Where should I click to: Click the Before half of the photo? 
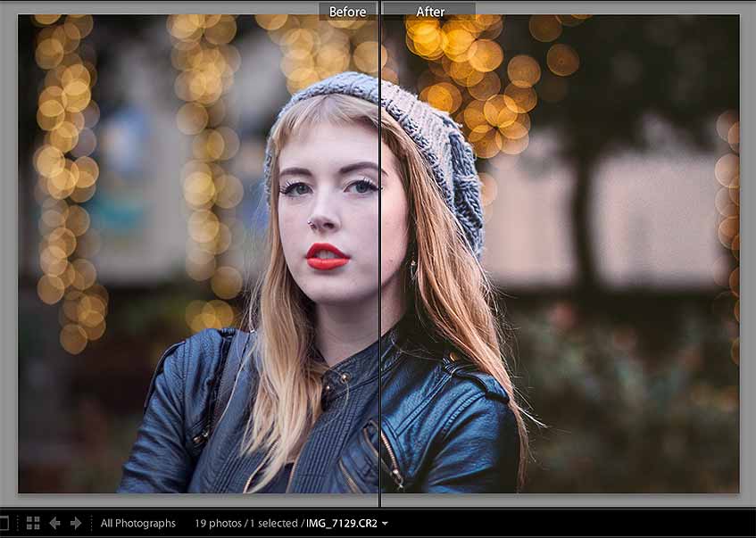tap(198, 253)
